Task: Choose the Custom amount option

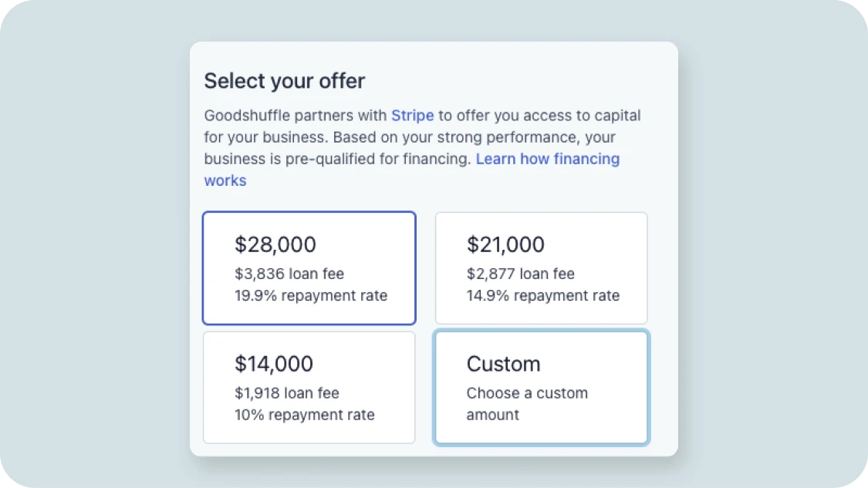Action: pos(541,387)
